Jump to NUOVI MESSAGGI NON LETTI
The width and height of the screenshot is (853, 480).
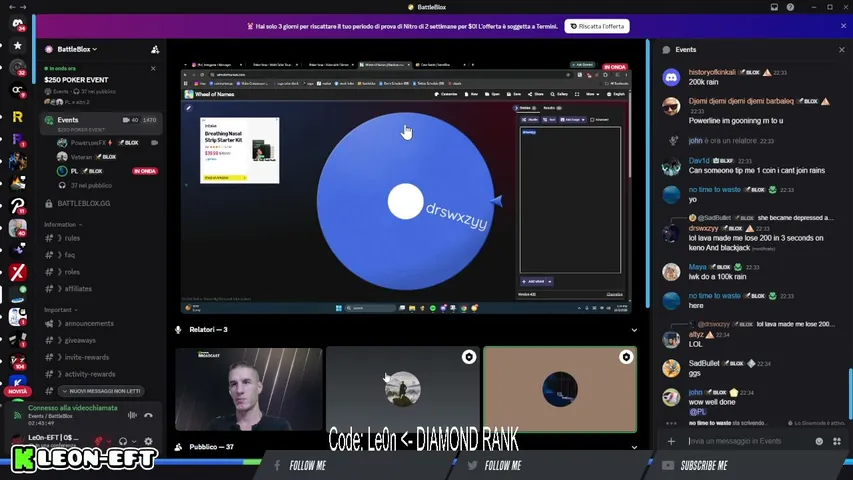pyautogui.click(x=102, y=391)
